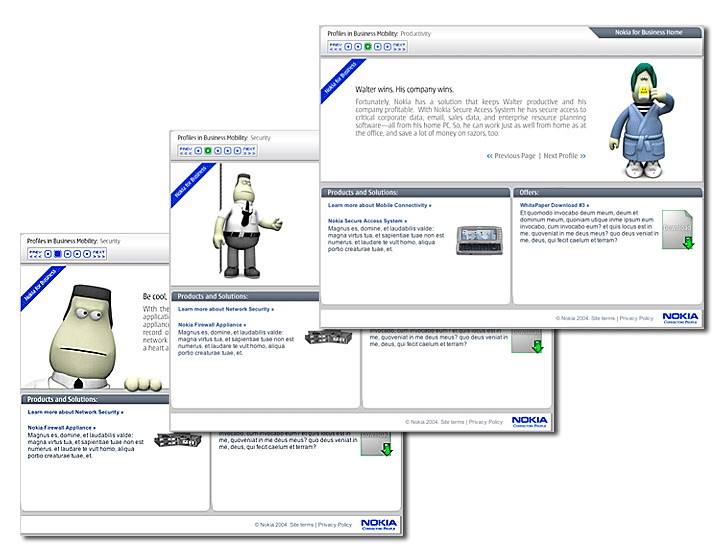Viewport: 724px width, 558px height.
Task: Open Site terms on back-left page footer
Action: coord(302,525)
